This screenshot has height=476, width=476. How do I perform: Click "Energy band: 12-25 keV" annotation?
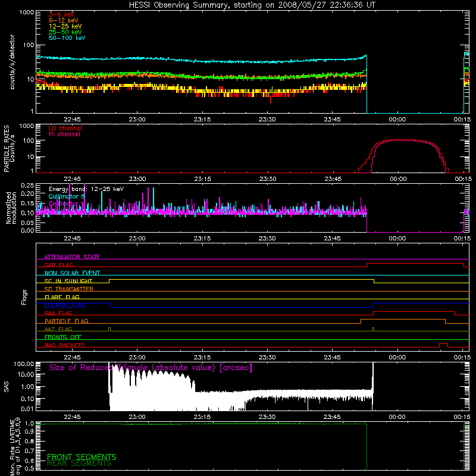pos(86,189)
